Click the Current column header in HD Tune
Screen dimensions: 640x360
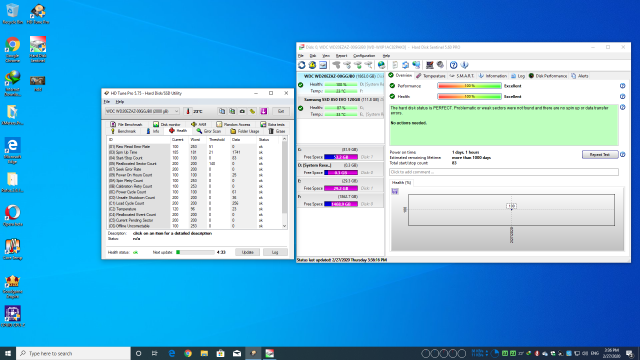click(x=178, y=140)
